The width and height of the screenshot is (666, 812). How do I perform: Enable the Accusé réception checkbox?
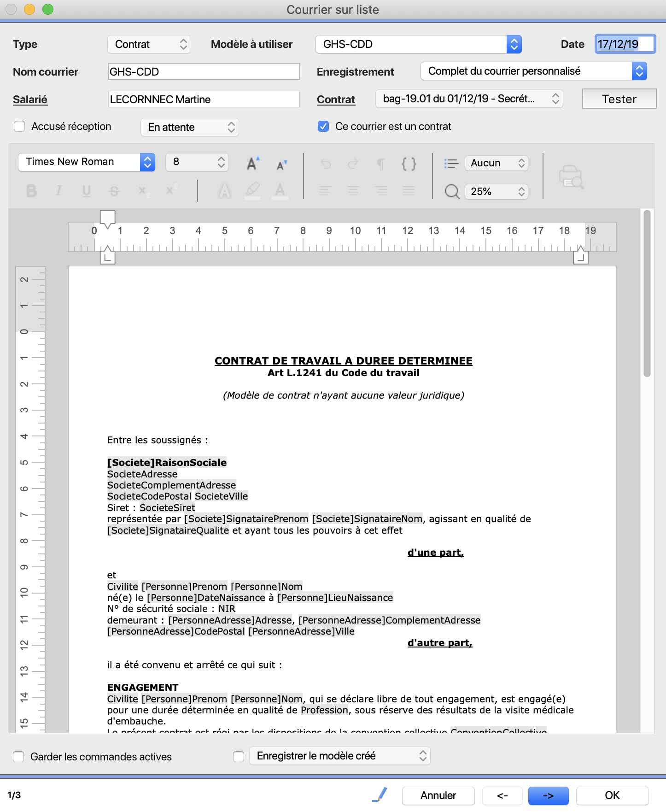point(19,126)
